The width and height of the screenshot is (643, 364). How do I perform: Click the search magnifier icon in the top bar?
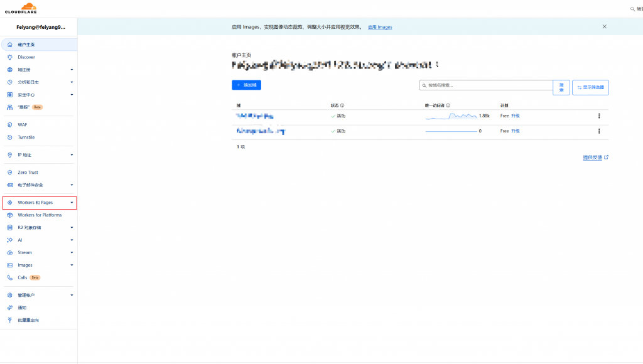[632, 9]
